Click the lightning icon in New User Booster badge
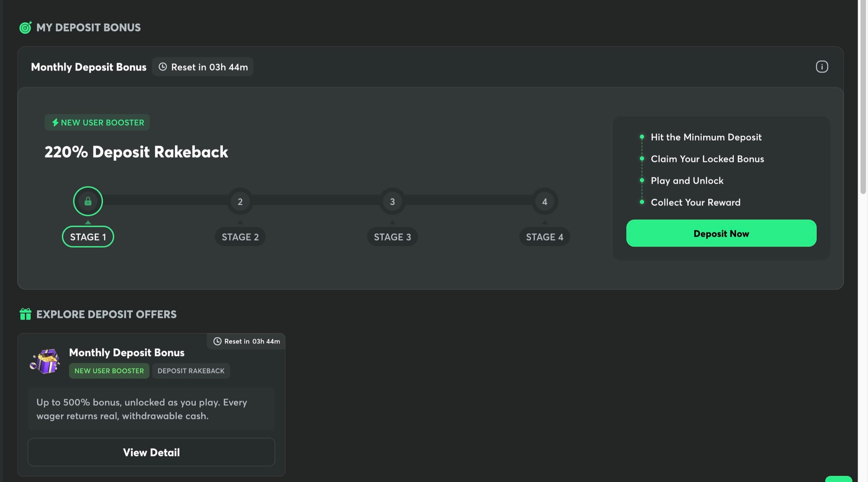868x482 pixels. [x=55, y=122]
